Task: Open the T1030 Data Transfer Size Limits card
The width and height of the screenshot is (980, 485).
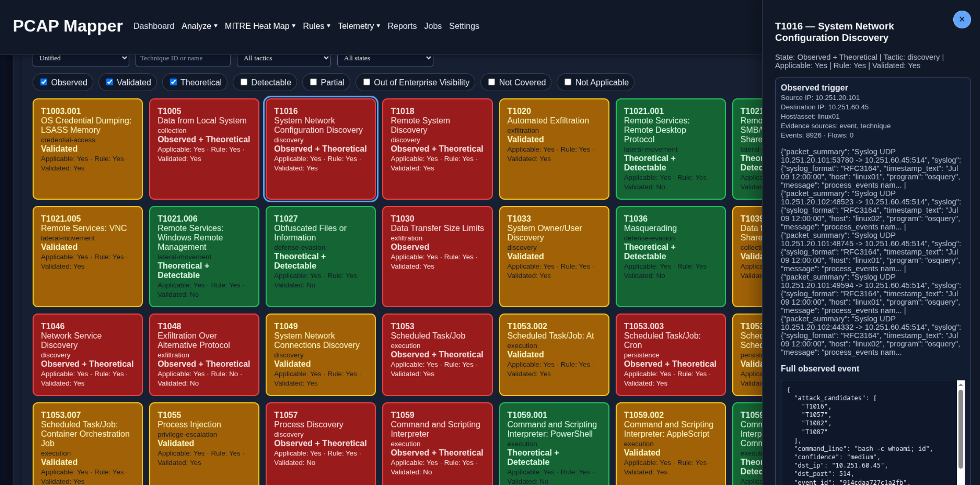Action: pyautogui.click(x=437, y=257)
